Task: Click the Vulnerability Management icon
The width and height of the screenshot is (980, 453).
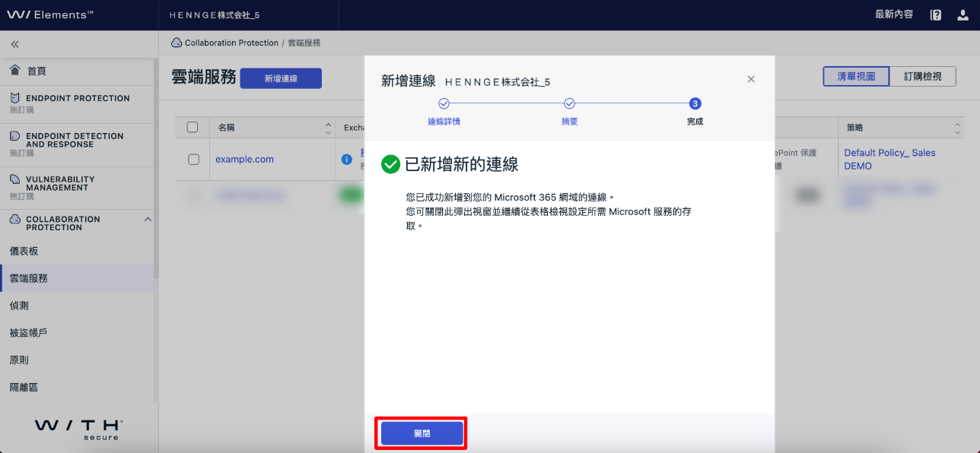Action: point(15,180)
